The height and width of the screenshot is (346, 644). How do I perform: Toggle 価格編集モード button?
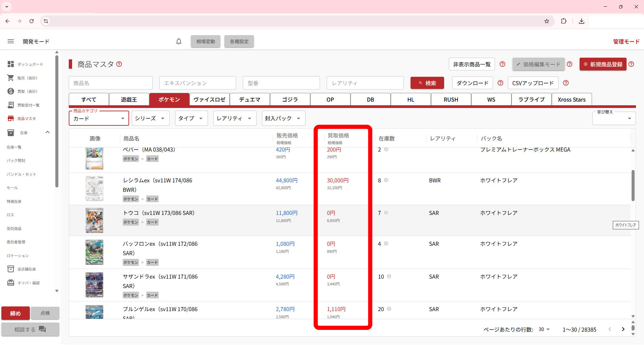[538, 64]
